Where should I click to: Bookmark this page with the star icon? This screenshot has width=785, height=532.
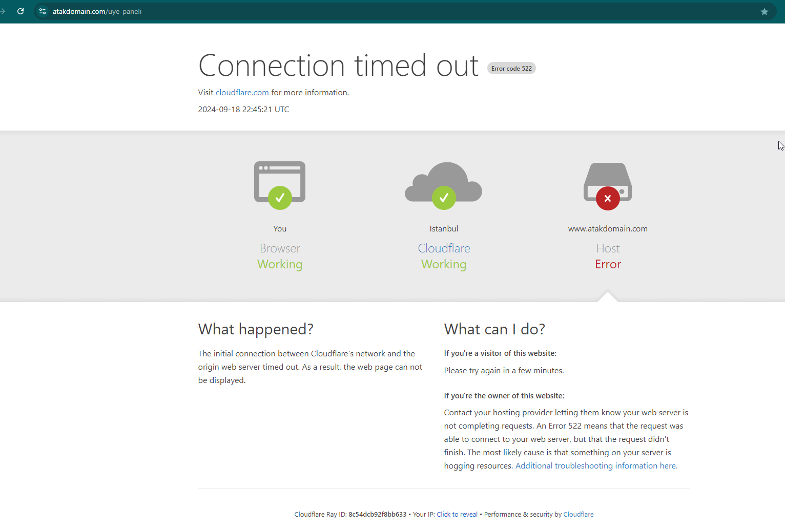(x=765, y=12)
